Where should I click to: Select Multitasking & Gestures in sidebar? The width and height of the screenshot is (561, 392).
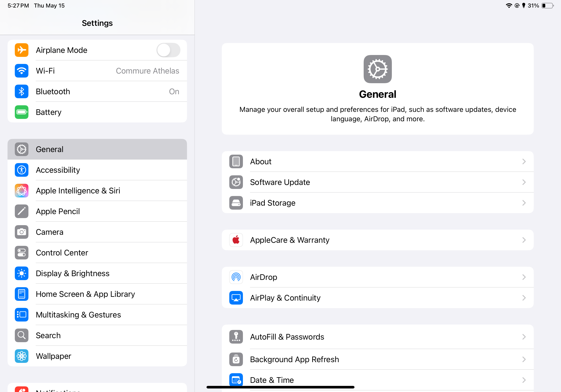97,315
